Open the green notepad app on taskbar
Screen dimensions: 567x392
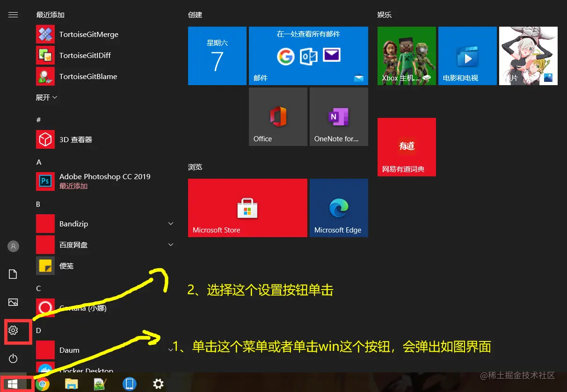(100, 384)
